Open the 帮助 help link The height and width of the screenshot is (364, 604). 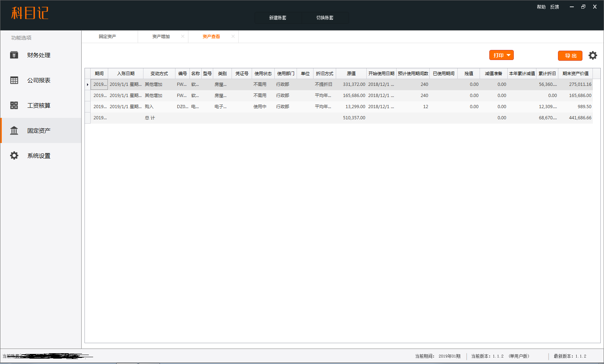pos(541,7)
